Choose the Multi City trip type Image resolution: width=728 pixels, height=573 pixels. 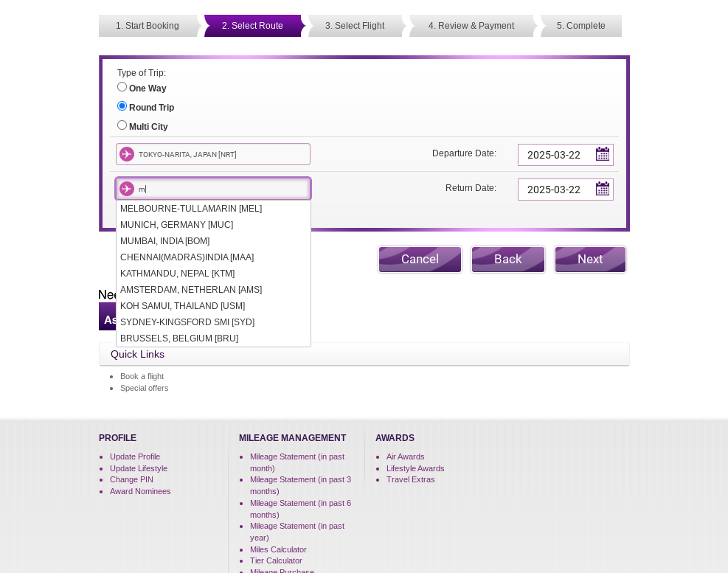pos(122,125)
